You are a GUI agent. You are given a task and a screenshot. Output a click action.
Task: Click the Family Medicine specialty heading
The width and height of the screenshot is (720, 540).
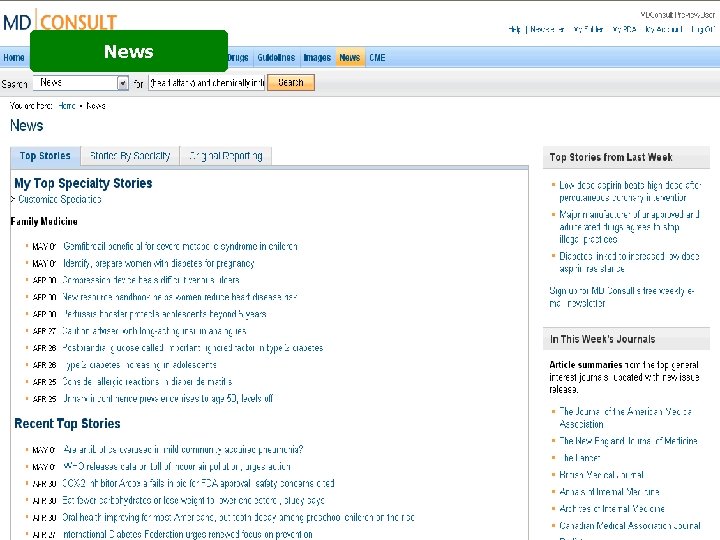coord(44,222)
